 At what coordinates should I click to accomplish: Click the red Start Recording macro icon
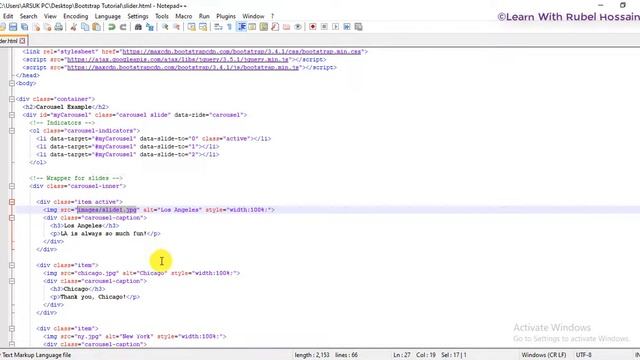pos(313,27)
